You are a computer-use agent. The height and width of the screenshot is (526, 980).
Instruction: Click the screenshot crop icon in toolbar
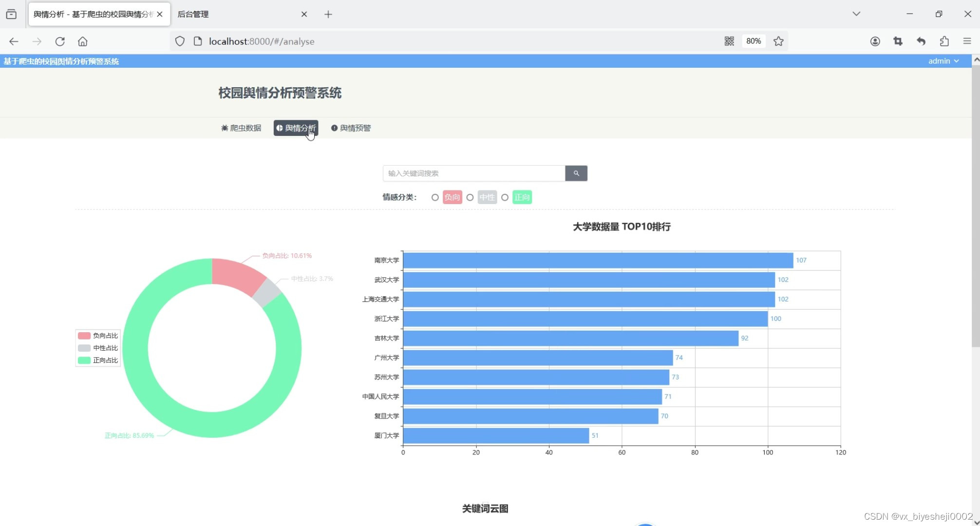(x=898, y=41)
